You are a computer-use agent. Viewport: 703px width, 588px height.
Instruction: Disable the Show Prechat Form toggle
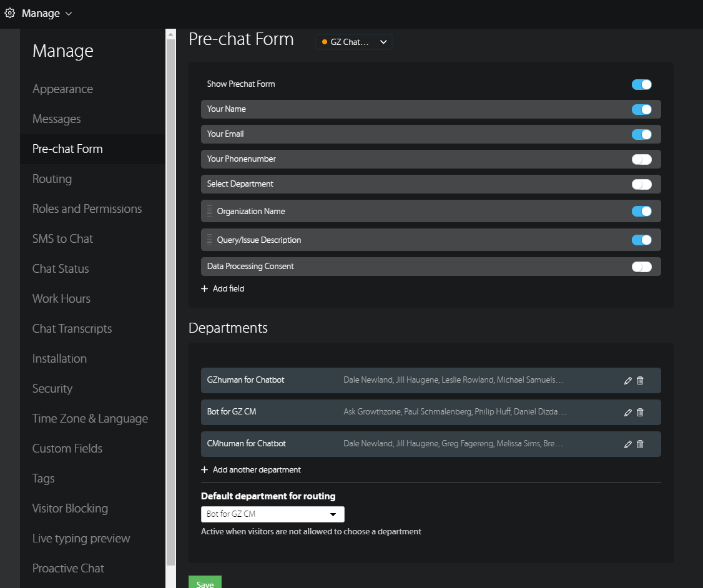(x=641, y=84)
